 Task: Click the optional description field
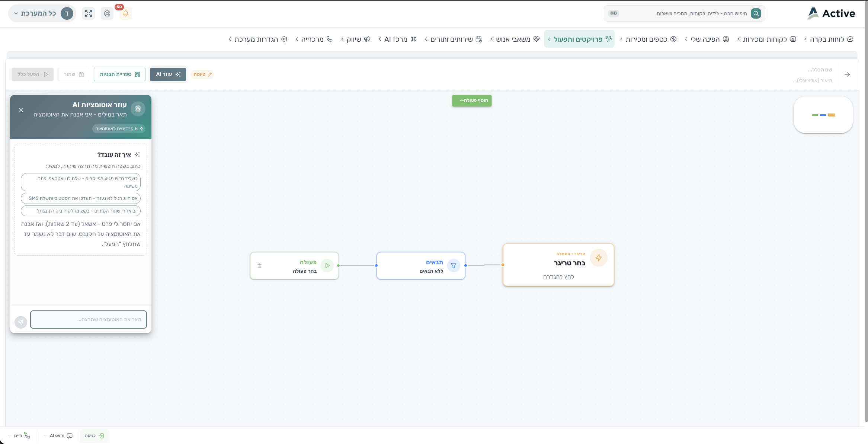click(x=813, y=80)
